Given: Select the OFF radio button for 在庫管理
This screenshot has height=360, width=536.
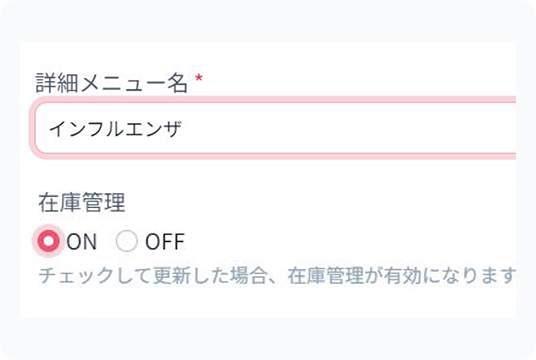Looking at the screenshot, I should (x=126, y=241).
